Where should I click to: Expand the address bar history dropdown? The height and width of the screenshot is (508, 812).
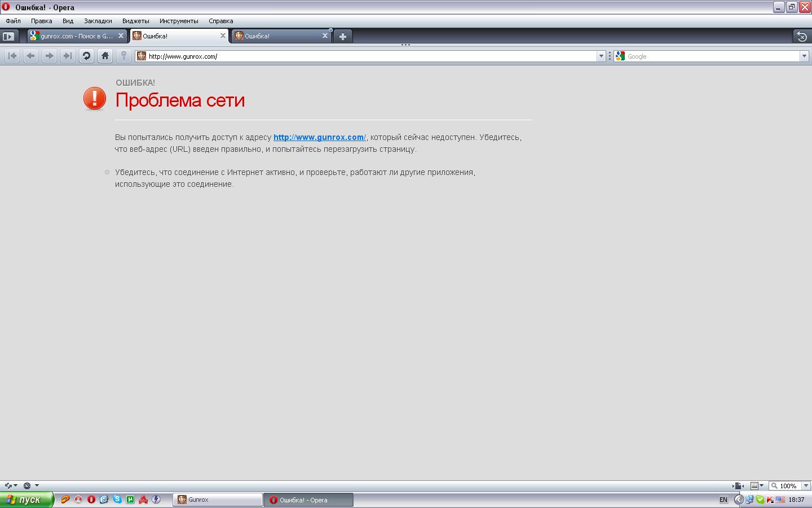click(x=601, y=56)
